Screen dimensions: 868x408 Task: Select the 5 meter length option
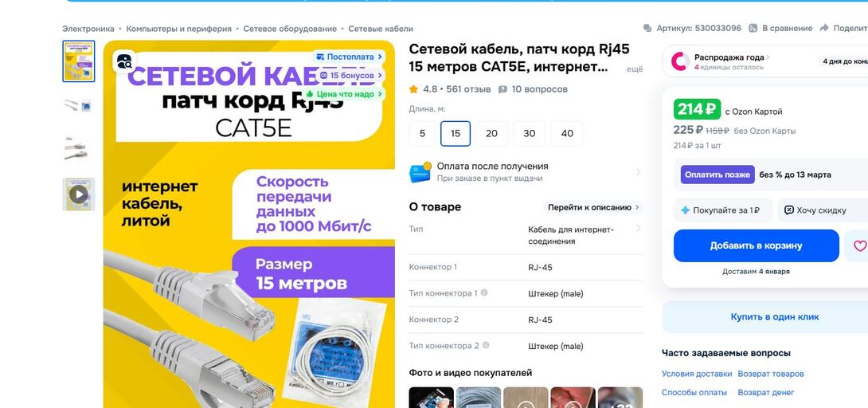click(422, 133)
